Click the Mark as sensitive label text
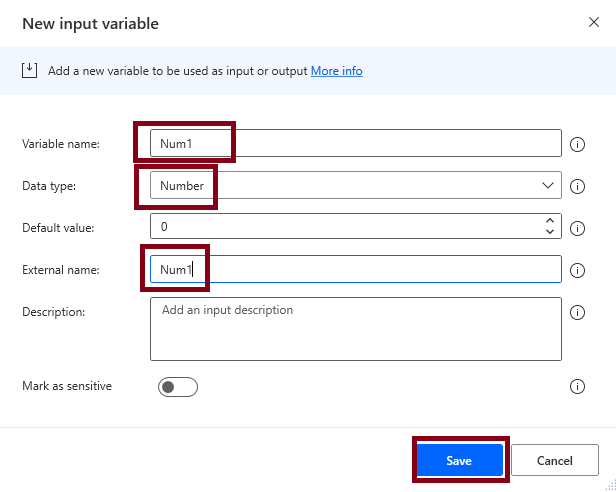 (x=67, y=386)
